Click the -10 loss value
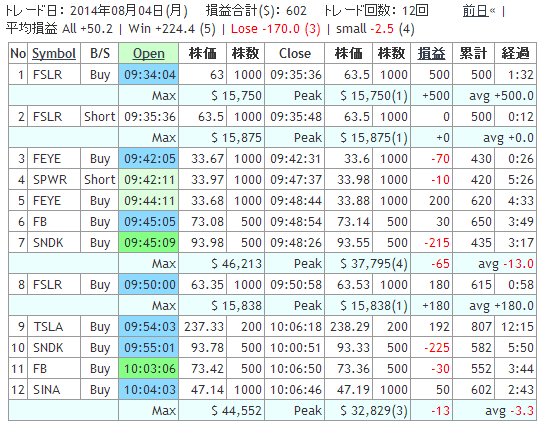This screenshot has width=541, height=425. tap(440, 180)
